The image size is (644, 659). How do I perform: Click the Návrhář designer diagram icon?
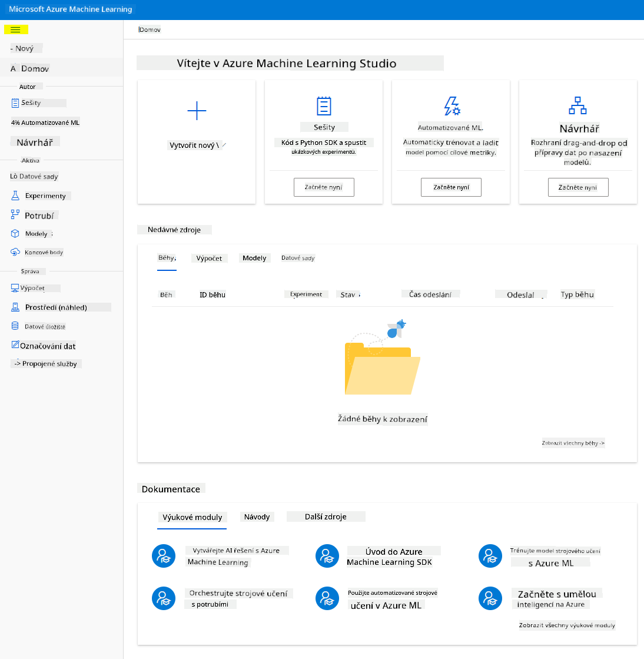pyautogui.click(x=577, y=105)
